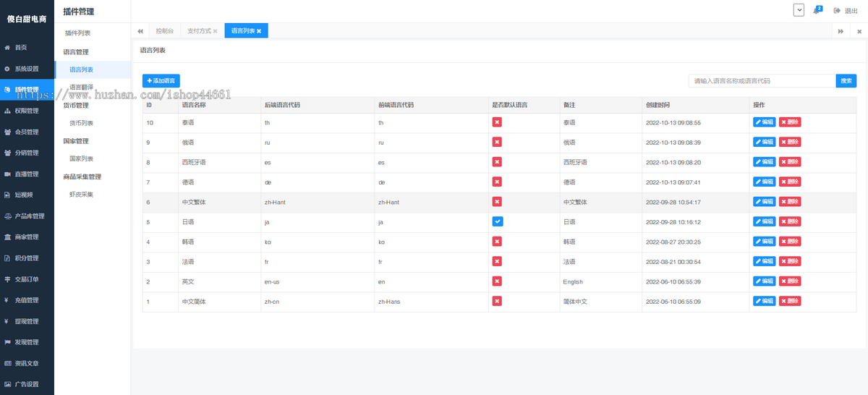The width and height of the screenshot is (868, 395).
Task: Expand 会员管理 in the sidebar
Action: pyautogui.click(x=27, y=132)
